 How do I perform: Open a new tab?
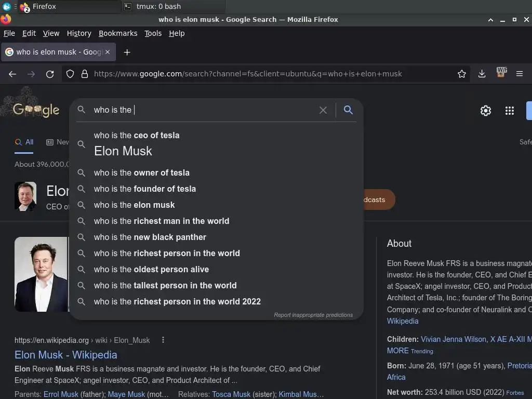[x=127, y=52]
